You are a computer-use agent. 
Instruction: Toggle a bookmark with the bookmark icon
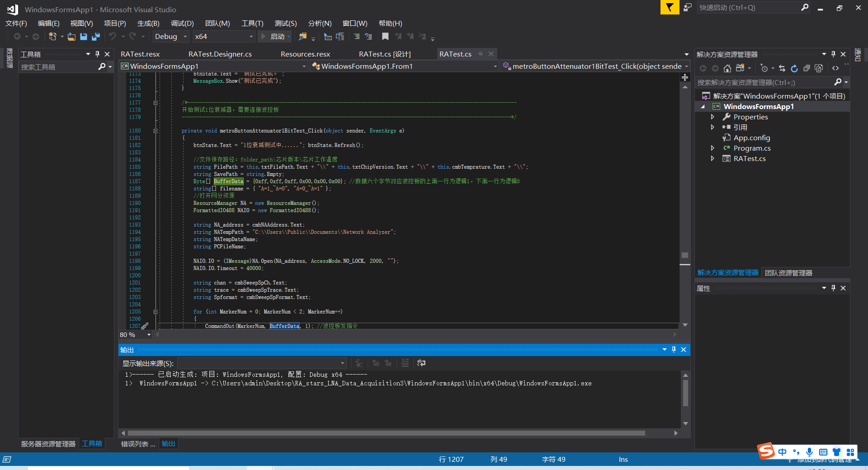pyautogui.click(x=385, y=37)
